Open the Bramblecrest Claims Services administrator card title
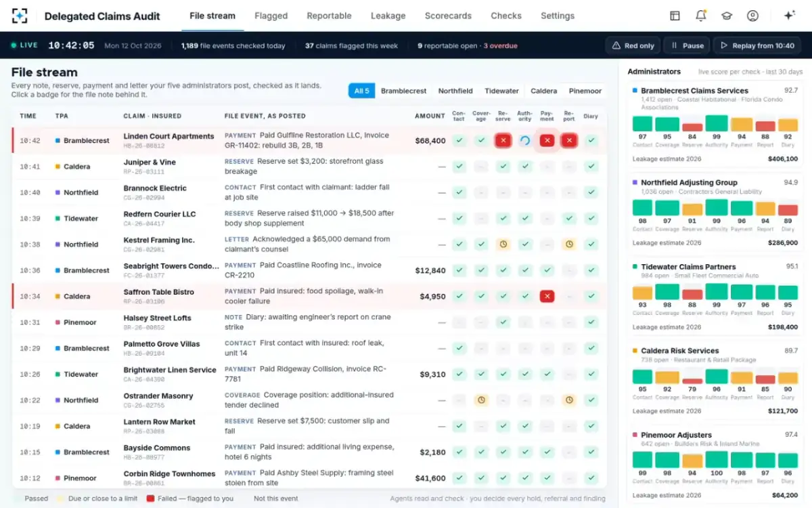 [694, 90]
